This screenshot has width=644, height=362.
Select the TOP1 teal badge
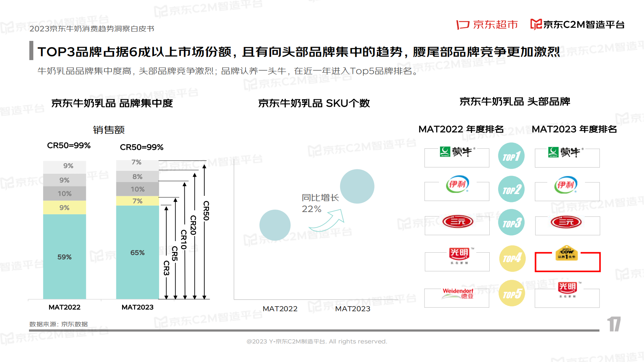tap(511, 156)
